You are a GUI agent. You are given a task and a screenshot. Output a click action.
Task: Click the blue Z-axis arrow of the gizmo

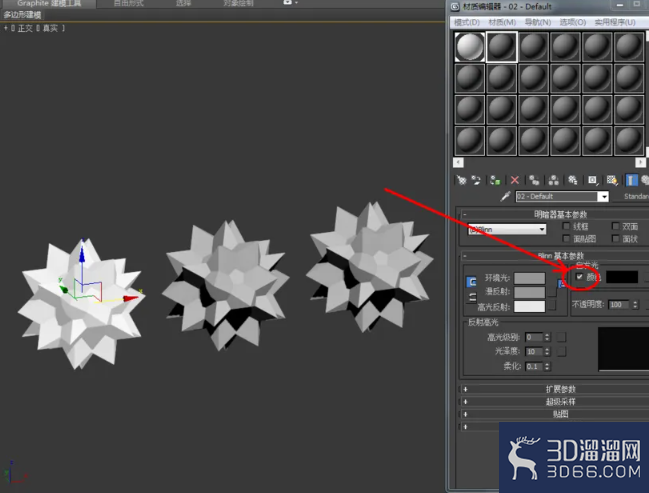(x=82, y=253)
